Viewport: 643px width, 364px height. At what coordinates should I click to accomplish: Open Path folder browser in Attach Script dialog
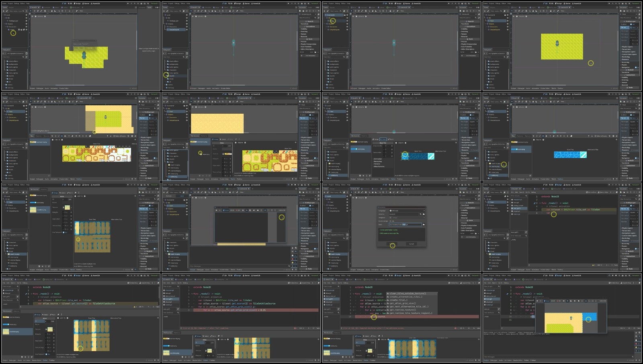[424, 225]
